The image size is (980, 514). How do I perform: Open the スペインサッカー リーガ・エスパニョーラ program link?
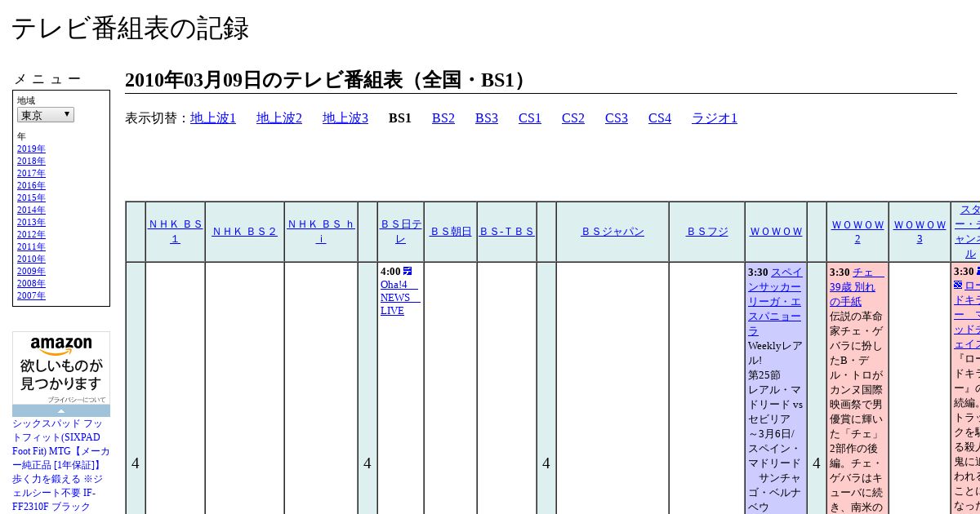click(x=775, y=302)
